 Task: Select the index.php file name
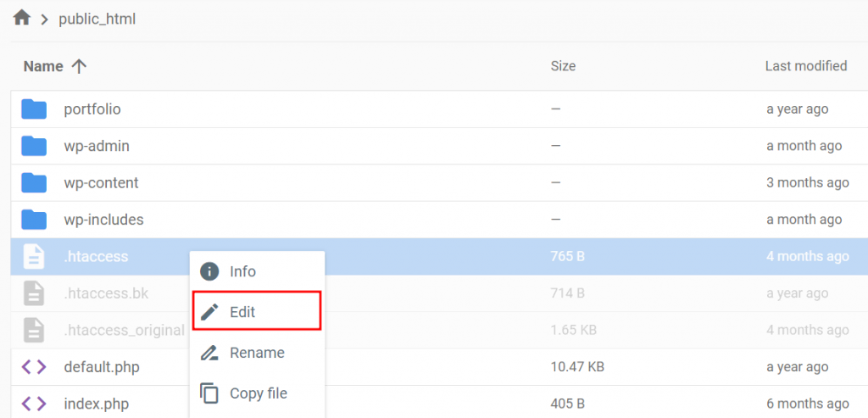tap(96, 404)
